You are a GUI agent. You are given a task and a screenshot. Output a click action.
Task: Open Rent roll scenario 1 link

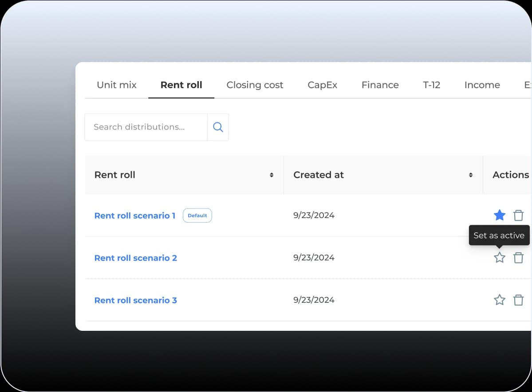tap(135, 216)
